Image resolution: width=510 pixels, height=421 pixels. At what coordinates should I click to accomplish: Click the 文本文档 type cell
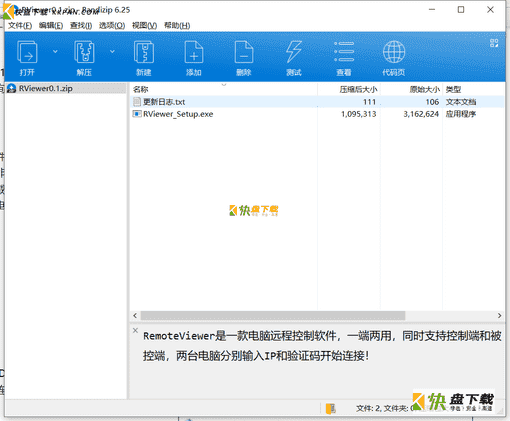pyautogui.click(x=461, y=102)
